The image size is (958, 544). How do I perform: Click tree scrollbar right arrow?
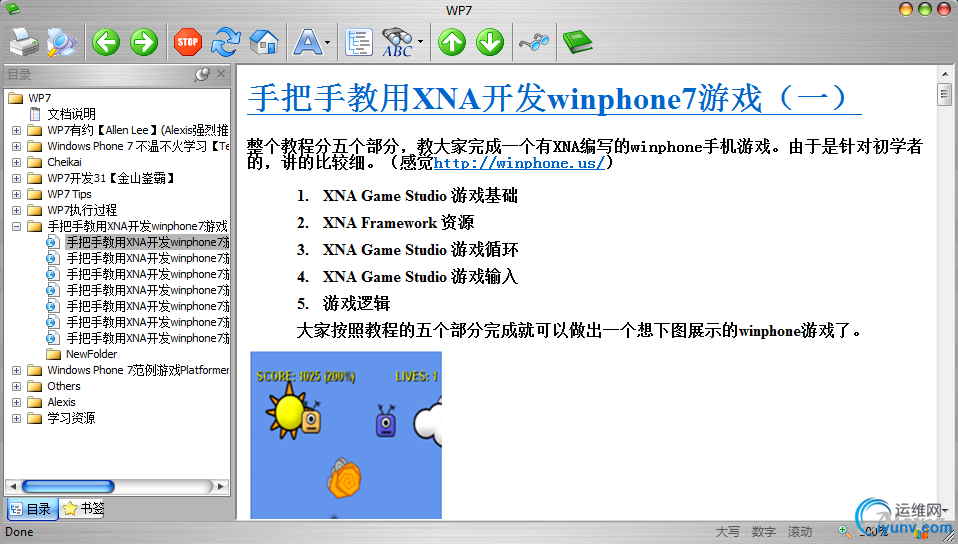221,487
